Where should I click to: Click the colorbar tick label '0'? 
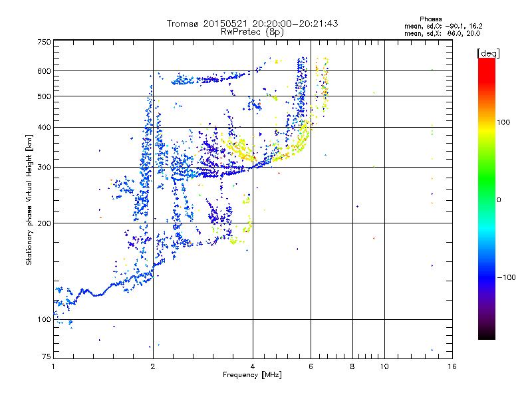pos(499,200)
